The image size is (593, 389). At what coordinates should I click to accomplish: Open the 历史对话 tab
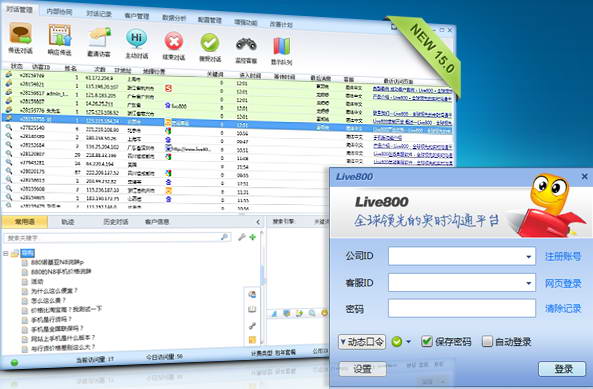pos(116,222)
